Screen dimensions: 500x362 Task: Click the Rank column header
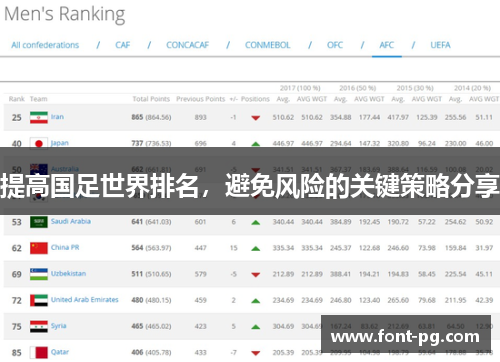17,99
